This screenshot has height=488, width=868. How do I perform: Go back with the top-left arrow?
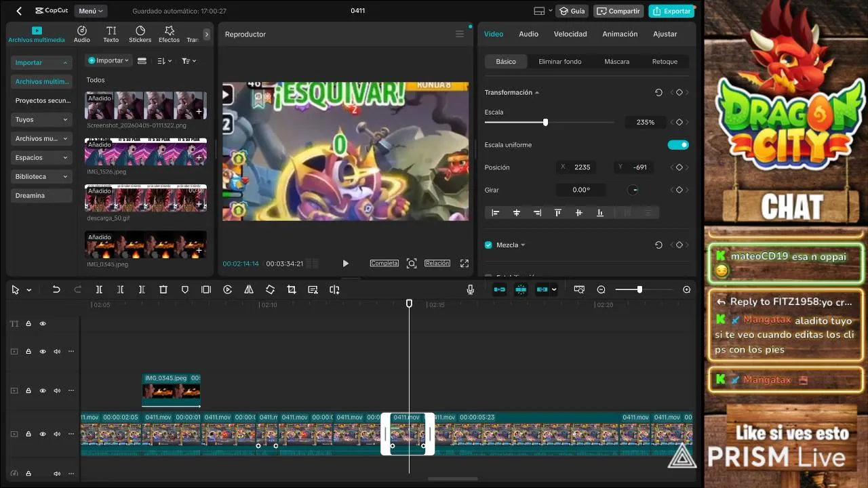pos(19,11)
